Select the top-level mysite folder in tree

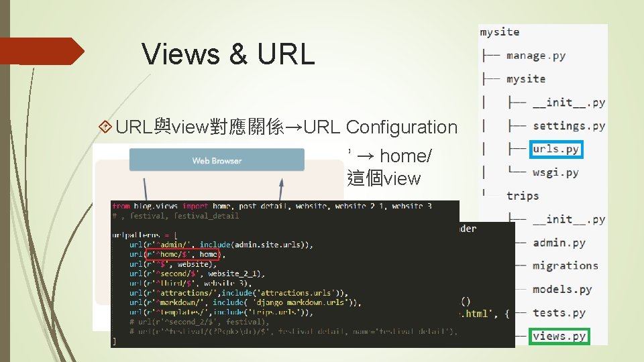coord(499,32)
